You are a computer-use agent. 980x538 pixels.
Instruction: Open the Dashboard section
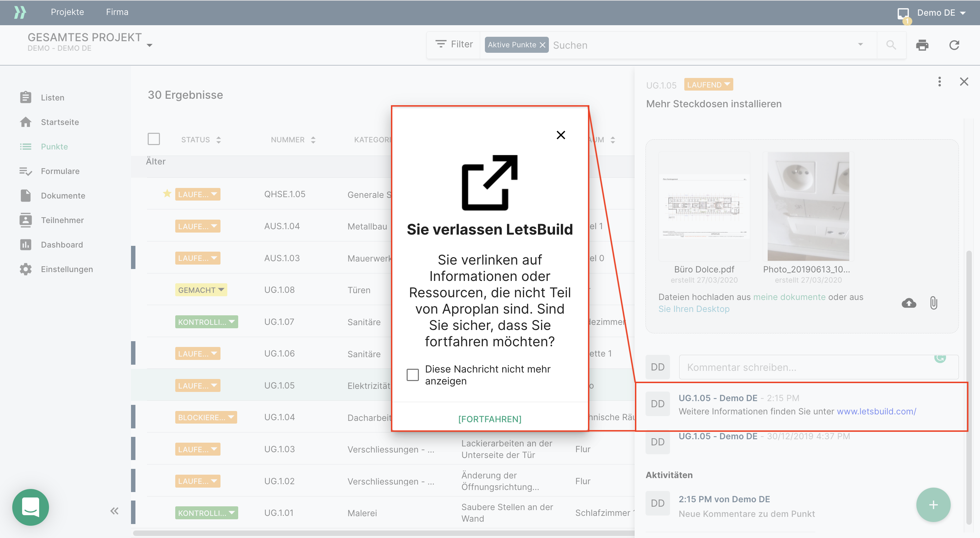(x=51, y=244)
